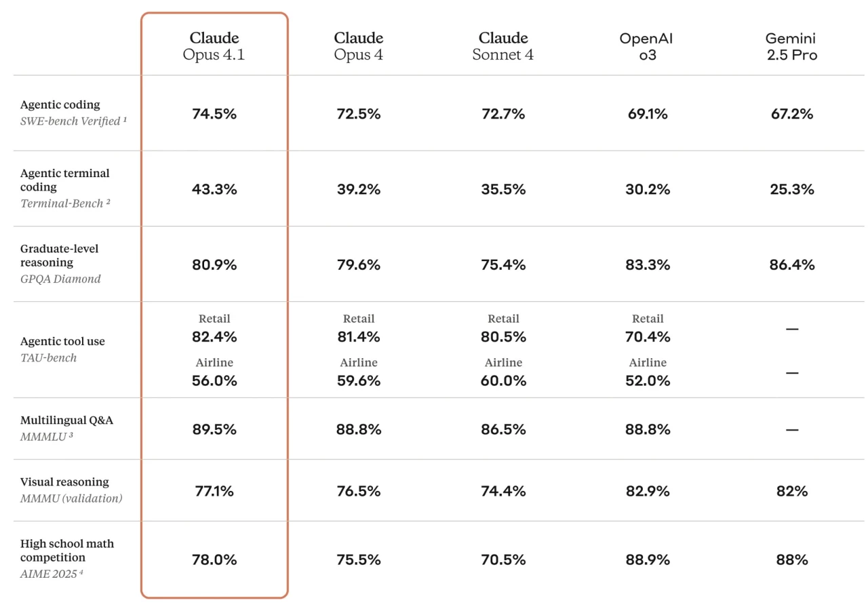Click the Terminal-Bench footnote label
This screenshot has height=609, width=868.
(x=65, y=203)
